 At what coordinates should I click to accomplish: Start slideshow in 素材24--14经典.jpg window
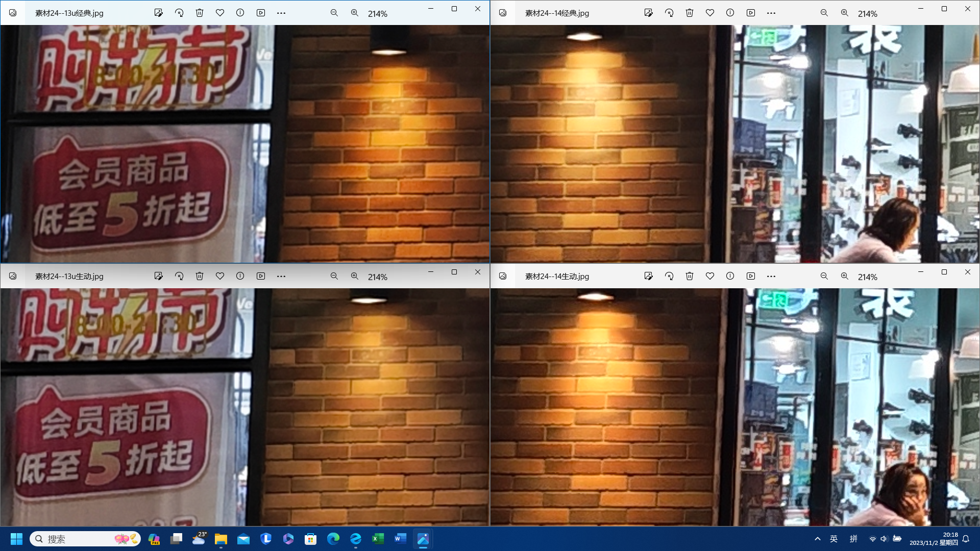751,13
